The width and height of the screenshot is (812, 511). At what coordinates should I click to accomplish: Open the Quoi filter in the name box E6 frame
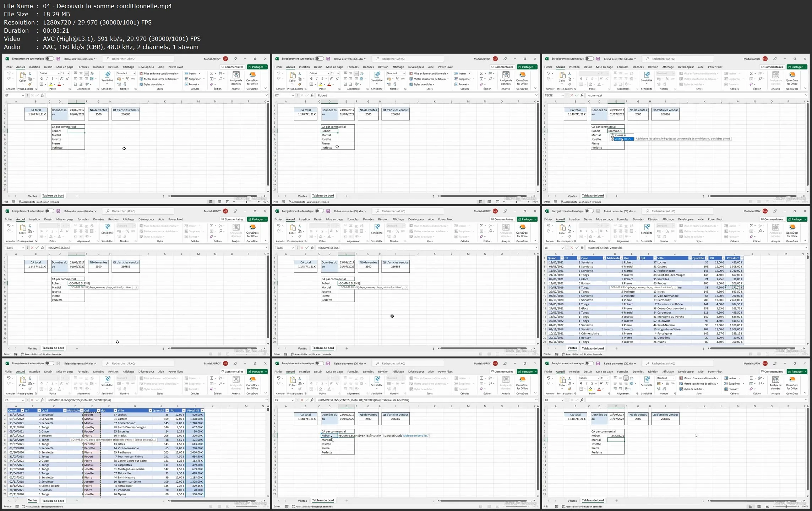coord(65,411)
